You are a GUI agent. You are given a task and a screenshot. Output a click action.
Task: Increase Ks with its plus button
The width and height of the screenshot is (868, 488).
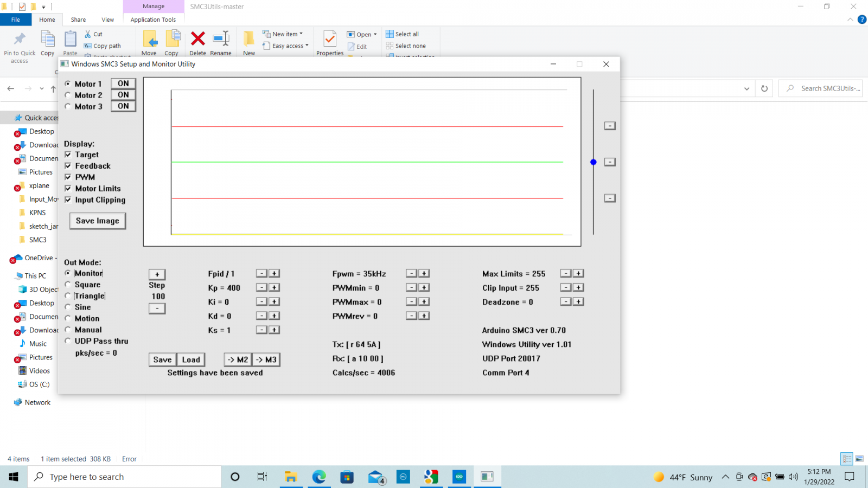pyautogui.click(x=275, y=330)
